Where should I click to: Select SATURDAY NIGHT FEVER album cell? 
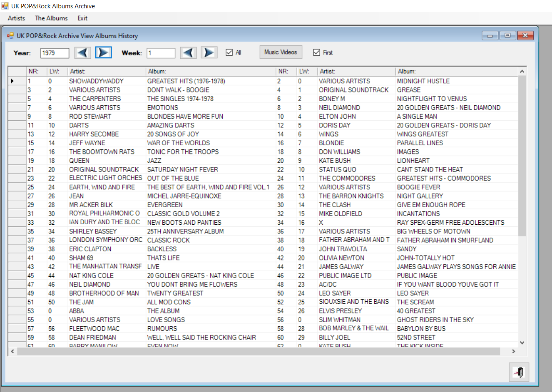[211, 169]
